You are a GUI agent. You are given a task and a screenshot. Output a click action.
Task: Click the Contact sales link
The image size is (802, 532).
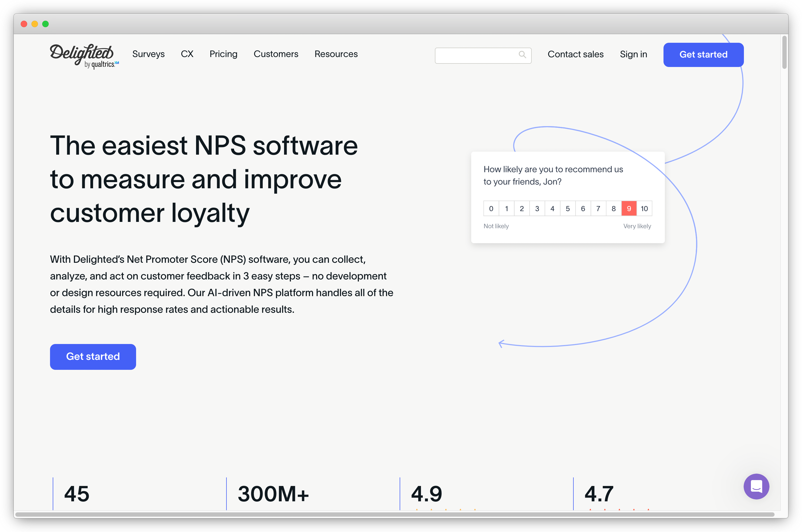point(576,54)
